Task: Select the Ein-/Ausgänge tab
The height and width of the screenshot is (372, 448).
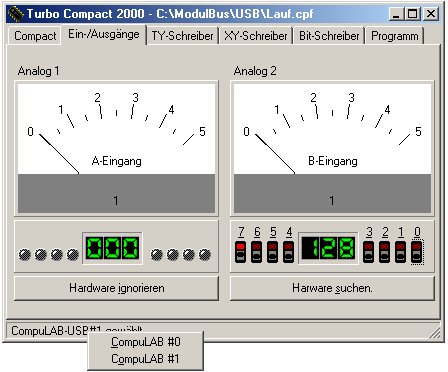Action: coord(104,34)
